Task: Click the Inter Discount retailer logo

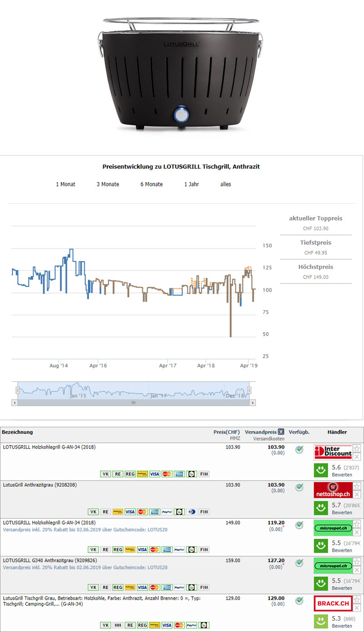Action: (x=333, y=452)
